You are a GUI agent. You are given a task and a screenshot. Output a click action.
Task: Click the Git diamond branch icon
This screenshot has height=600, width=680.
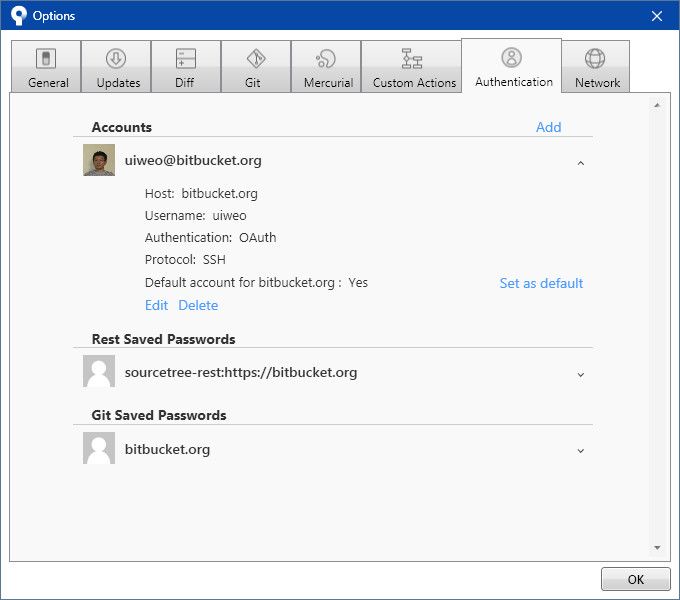click(256, 58)
